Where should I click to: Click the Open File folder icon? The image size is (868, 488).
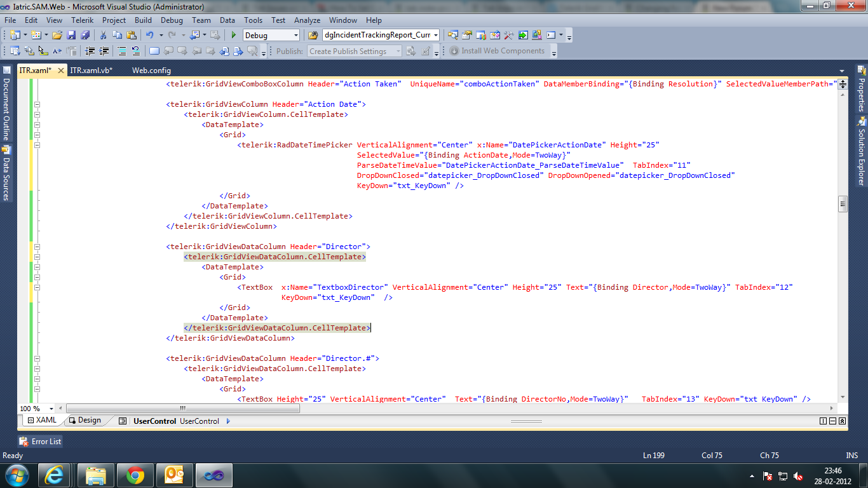[x=57, y=35]
